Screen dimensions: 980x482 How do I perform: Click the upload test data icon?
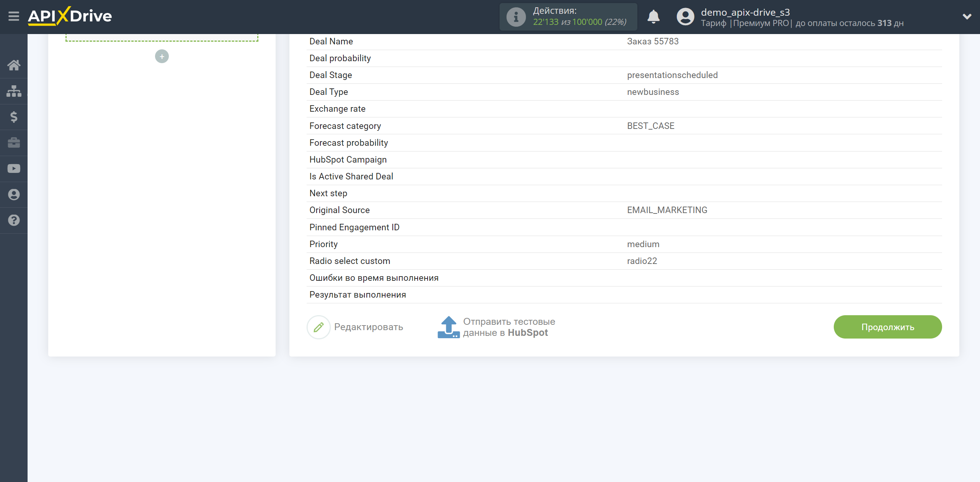tap(449, 327)
